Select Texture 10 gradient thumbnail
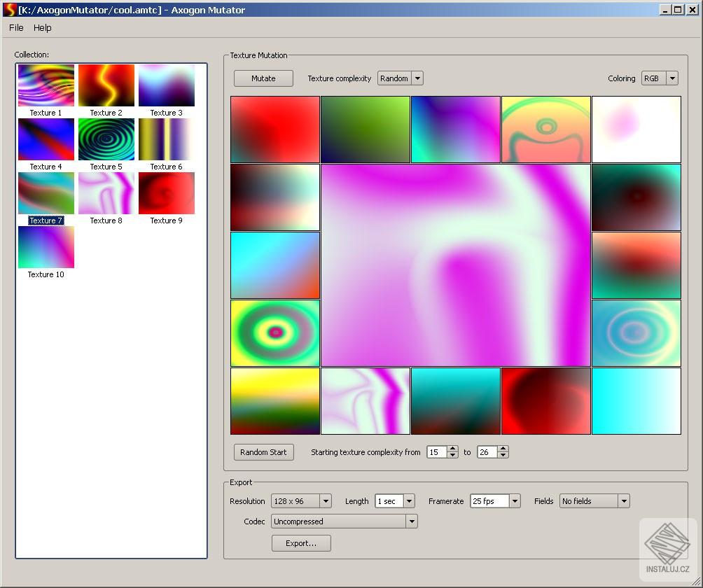The image size is (703, 588). coord(46,247)
